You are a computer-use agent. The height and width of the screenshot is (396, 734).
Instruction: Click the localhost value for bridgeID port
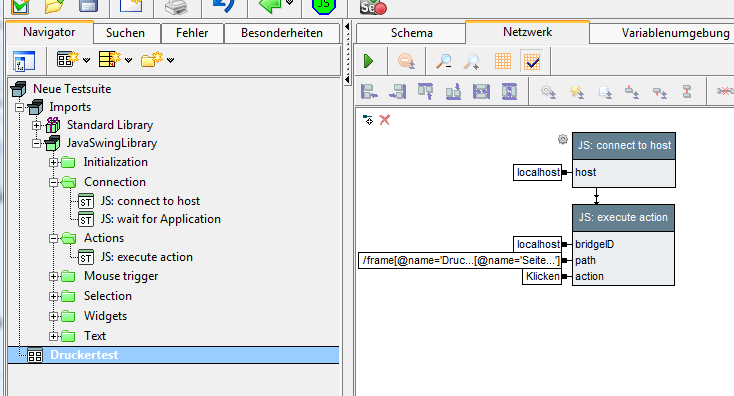click(x=537, y=244)
